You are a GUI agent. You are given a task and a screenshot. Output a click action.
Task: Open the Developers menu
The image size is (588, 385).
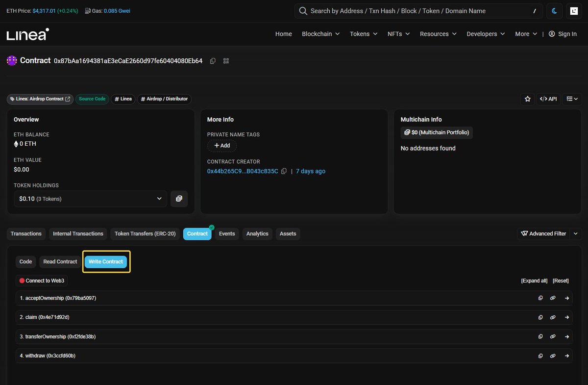click(x=486, y=34)
